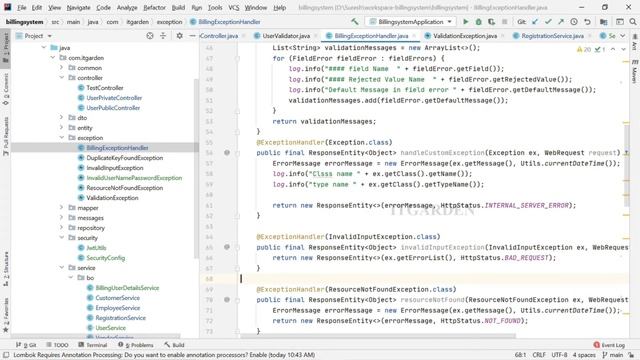Image resolution: width=640 pixels, height=360 pixels.
Task: Expand the repository package
Action: [62, 228]
